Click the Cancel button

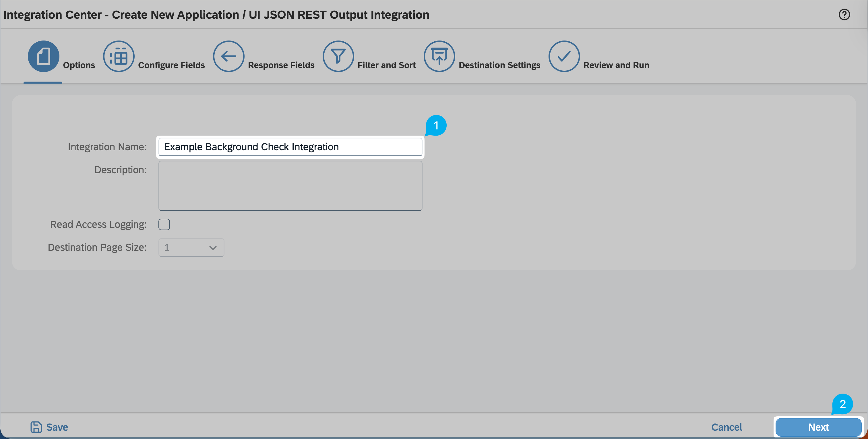tap(726, 427)
